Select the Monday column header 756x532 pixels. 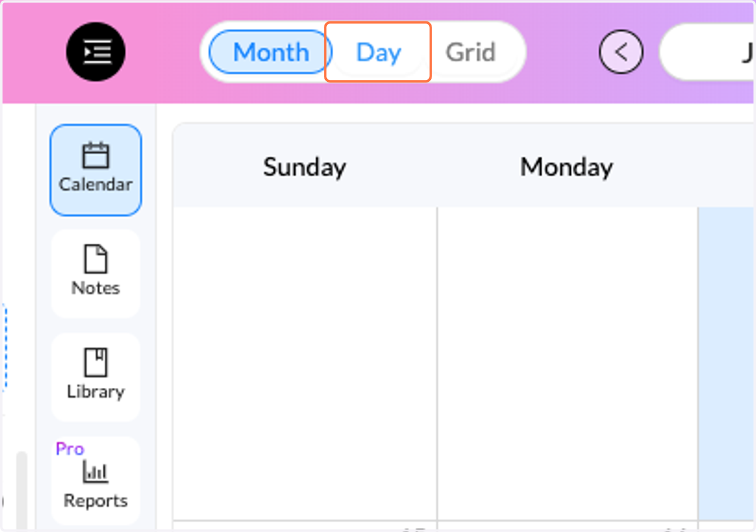pyautogui.click(x=566, y=167)
